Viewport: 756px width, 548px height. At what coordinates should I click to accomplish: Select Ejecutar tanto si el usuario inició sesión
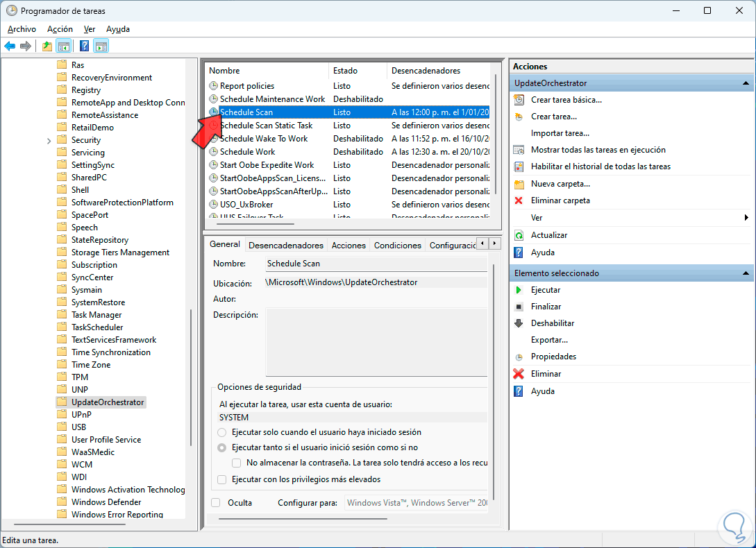[221, 447]
